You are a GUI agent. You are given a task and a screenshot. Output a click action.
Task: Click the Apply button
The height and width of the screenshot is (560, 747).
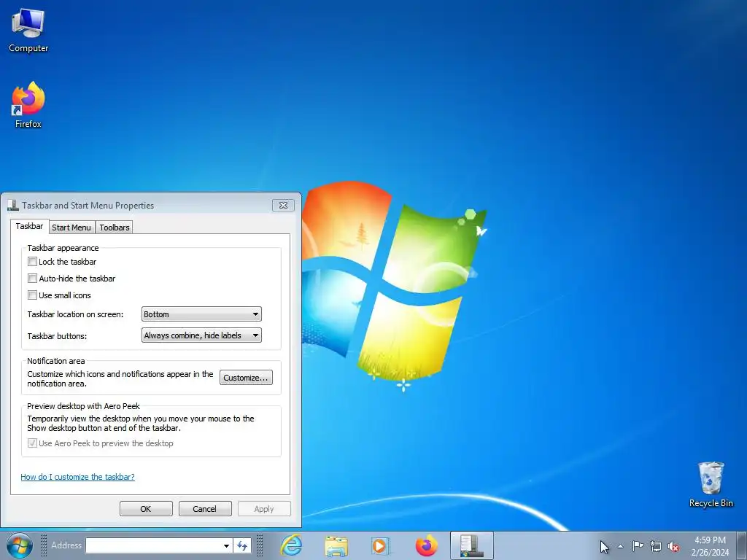[x=264, y=508]
